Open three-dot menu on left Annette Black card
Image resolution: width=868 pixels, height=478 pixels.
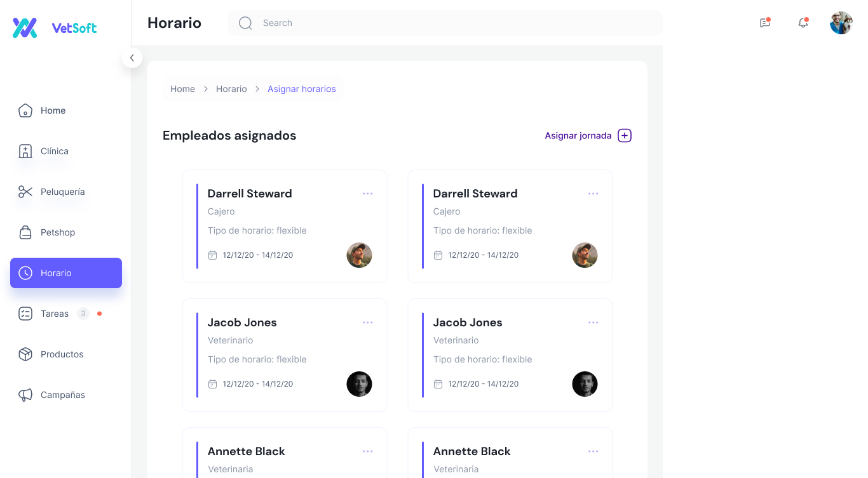pyautogui.click(x=368, y=451)
